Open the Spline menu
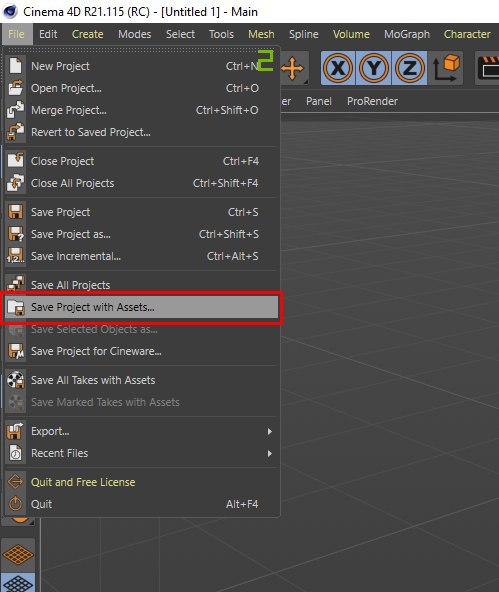The height and width of the screenshot is (592, 499). coord(303,34)
